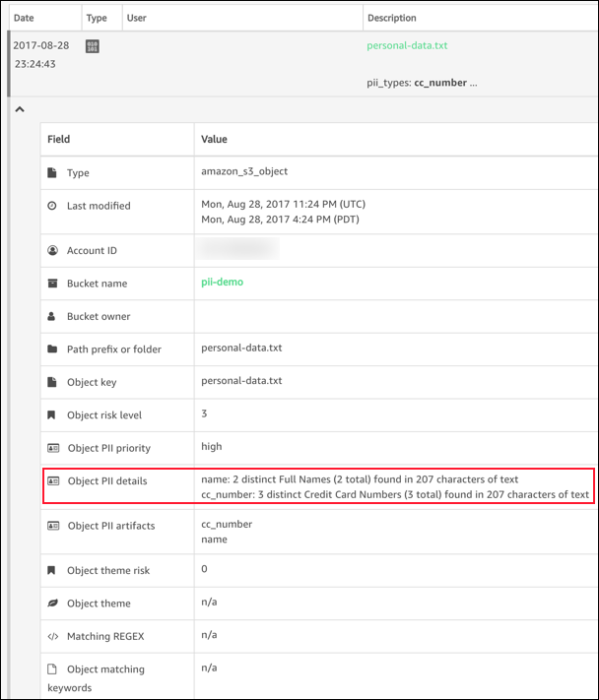Select the PII priority value high
Screen dimensions: 599x700
[x=211, y=446]
